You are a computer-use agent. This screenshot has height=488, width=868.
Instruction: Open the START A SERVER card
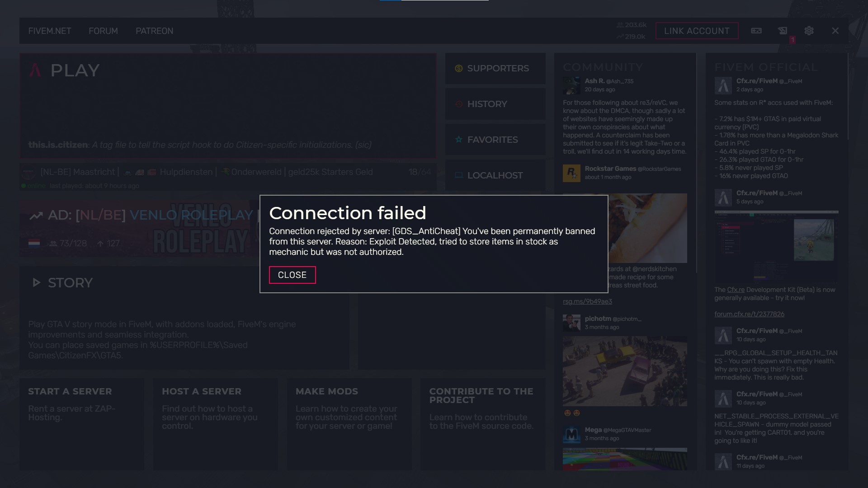(82, 424)
